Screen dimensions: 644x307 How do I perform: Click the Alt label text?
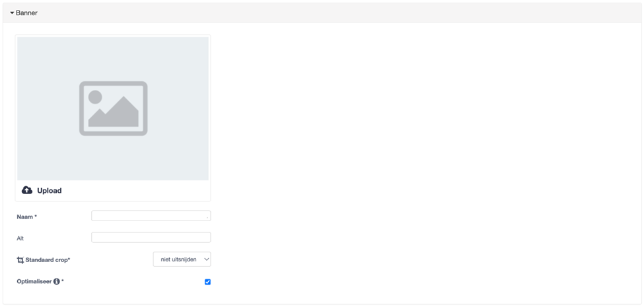coord(20,238)
